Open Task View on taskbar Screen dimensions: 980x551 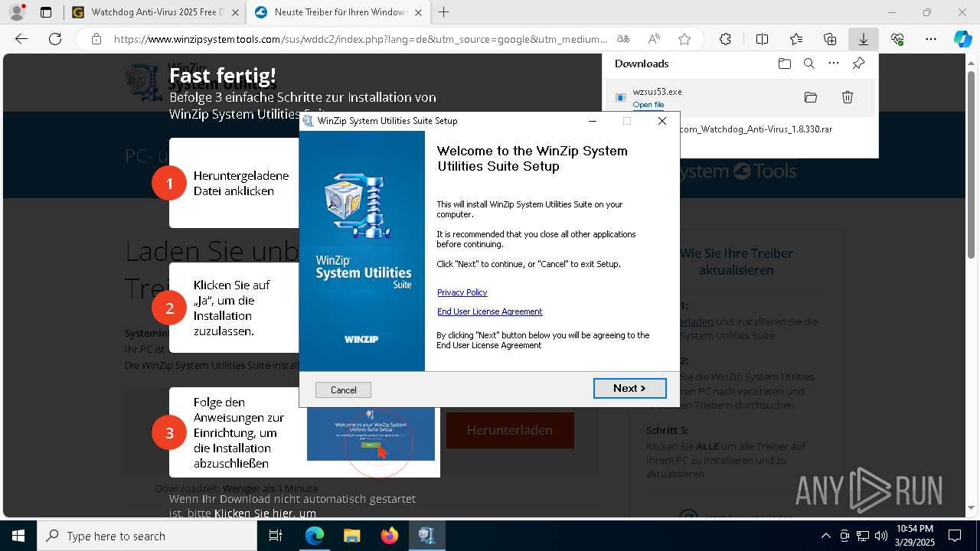(x=276, y=536)
